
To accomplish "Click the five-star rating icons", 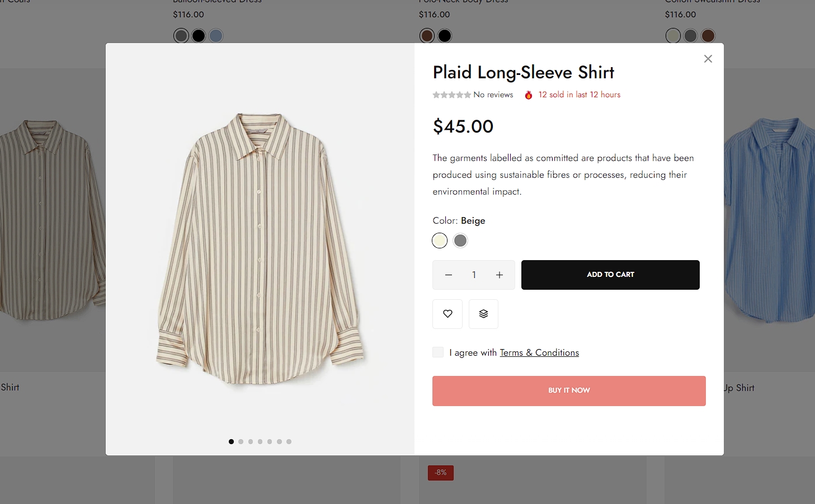I will click(451, 95).
